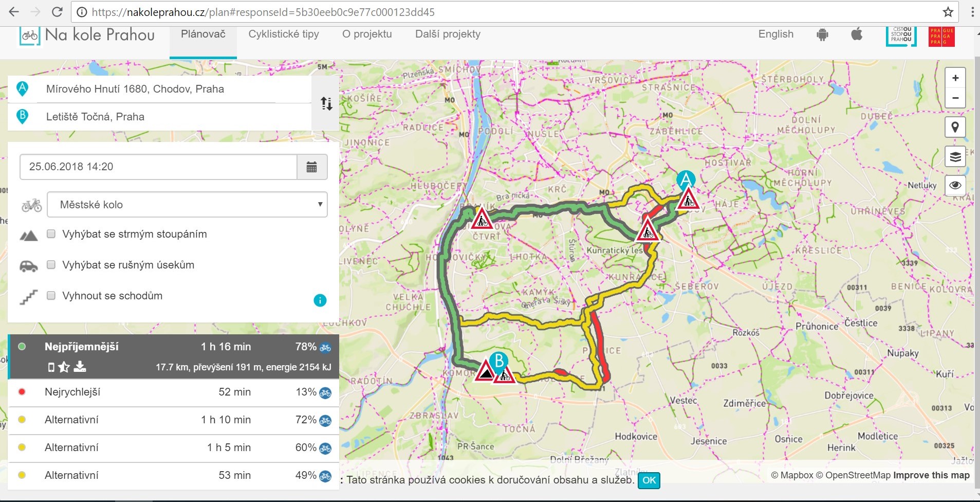Enable Vyhýbat se strmým stoupáním checkbox
The image size is (980, 502).
[x=51, y=234]
